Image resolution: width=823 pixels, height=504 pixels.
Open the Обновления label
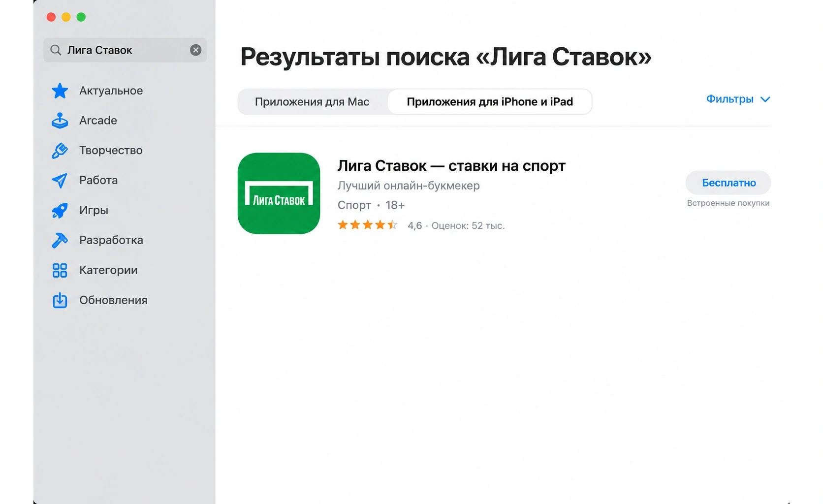coord(113,300)
